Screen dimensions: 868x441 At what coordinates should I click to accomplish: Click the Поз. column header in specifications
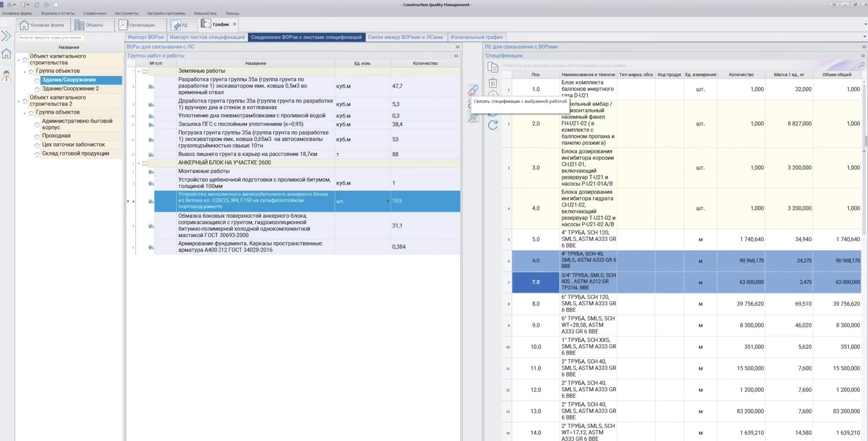point(536,75)
